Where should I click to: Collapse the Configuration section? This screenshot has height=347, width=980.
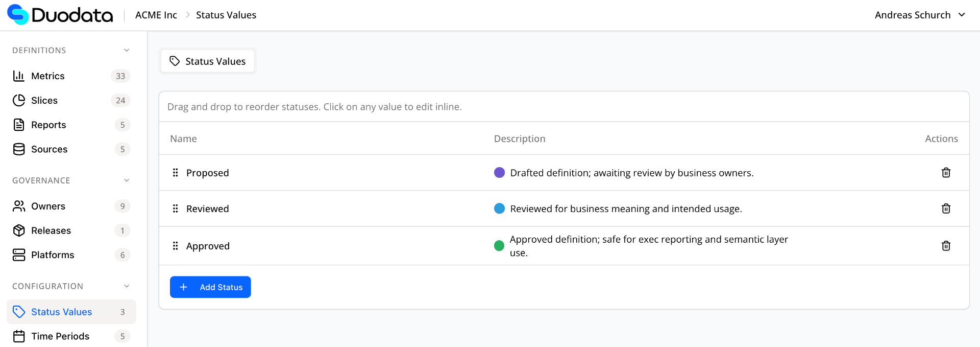point(127,286)
